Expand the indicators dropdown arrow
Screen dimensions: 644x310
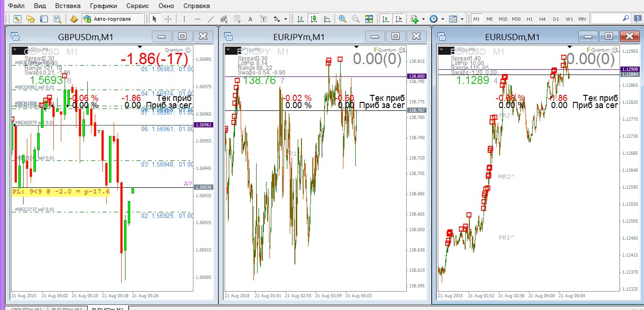point(423,19)
